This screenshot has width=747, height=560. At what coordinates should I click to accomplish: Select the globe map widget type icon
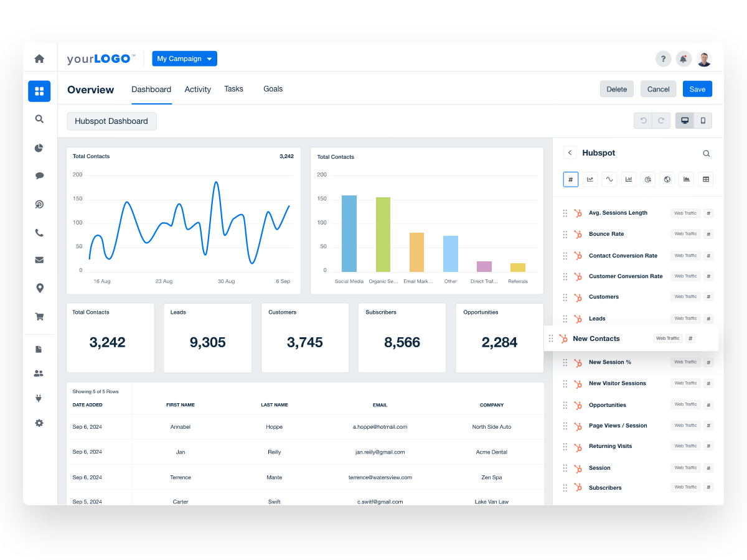click(667, 179)
